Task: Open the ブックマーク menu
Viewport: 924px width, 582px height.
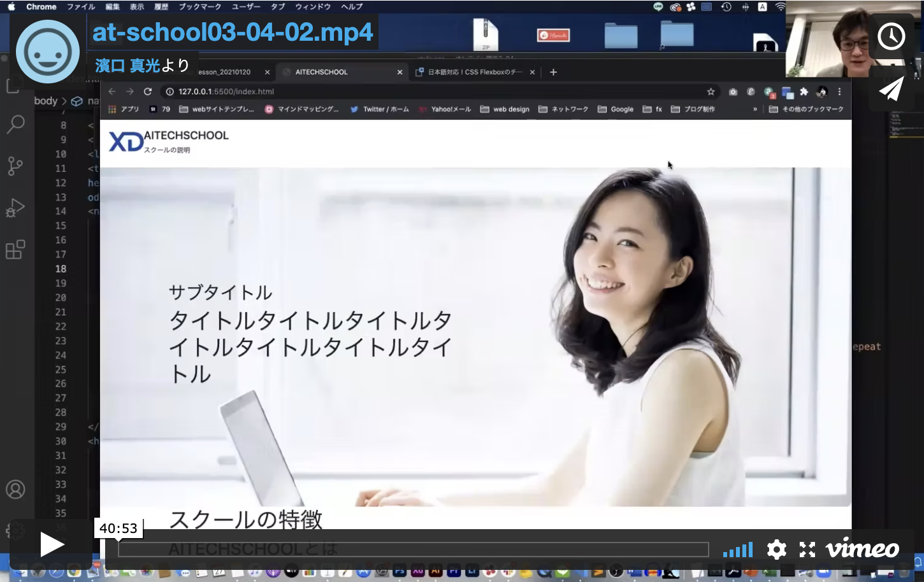Action: 199,6
